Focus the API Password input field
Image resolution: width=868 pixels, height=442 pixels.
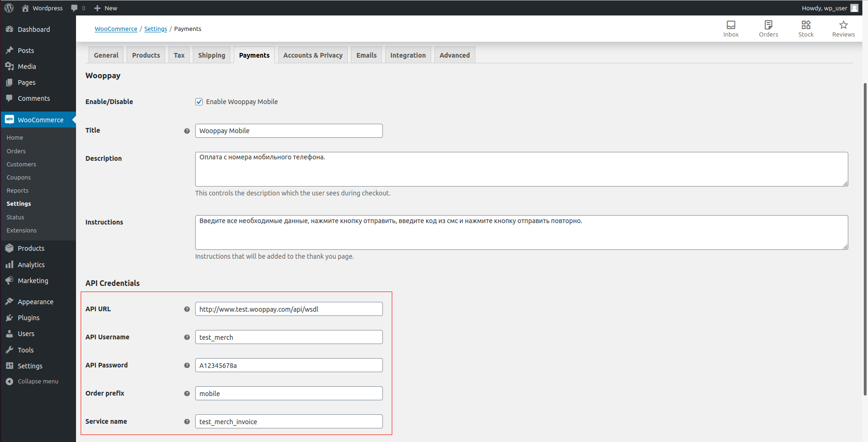[289, 365]
